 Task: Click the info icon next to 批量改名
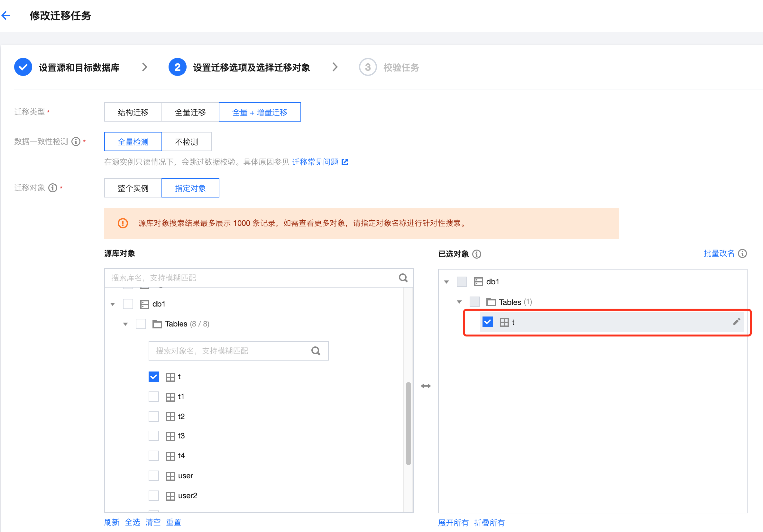point(742,253)
